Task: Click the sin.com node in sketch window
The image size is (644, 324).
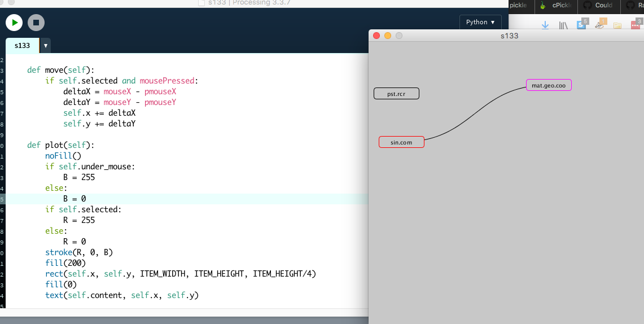Action: (x=401, y=142)
